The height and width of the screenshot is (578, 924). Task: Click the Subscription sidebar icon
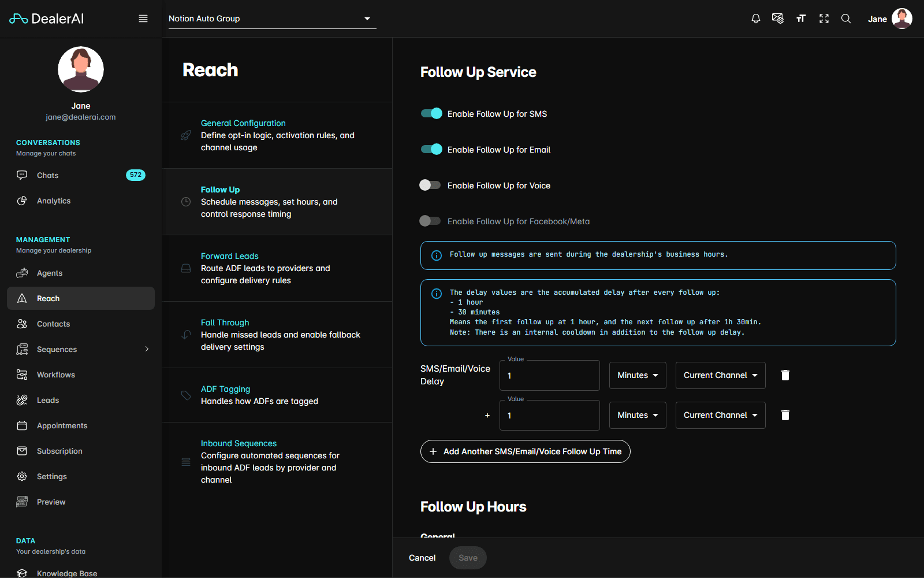[x=22, y=451]
